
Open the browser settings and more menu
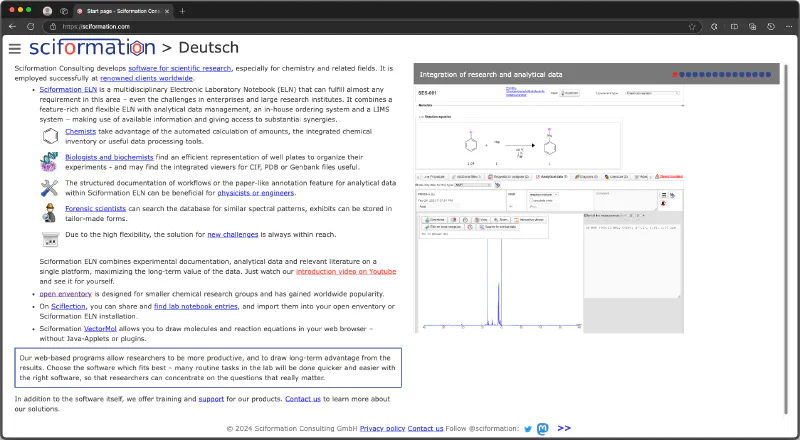[789, 27]
